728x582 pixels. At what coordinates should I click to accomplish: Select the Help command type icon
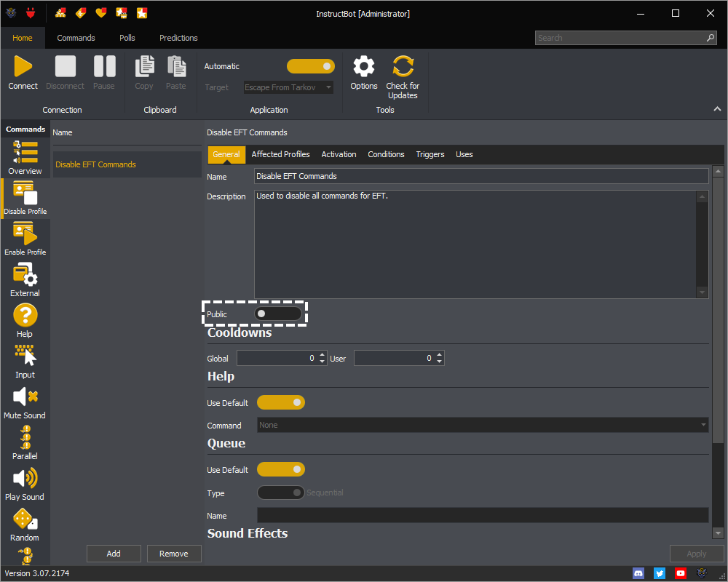click(x=25, y=315)
